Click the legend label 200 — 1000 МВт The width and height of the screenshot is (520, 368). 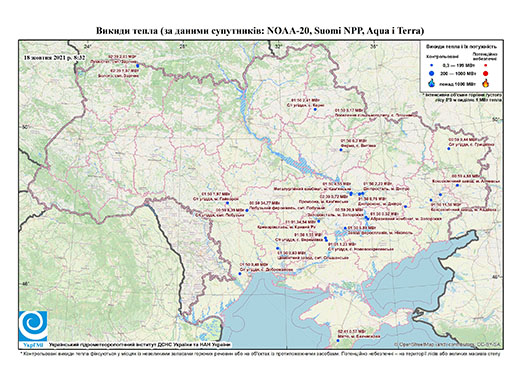pyautogui.click(x=457, y=74)
